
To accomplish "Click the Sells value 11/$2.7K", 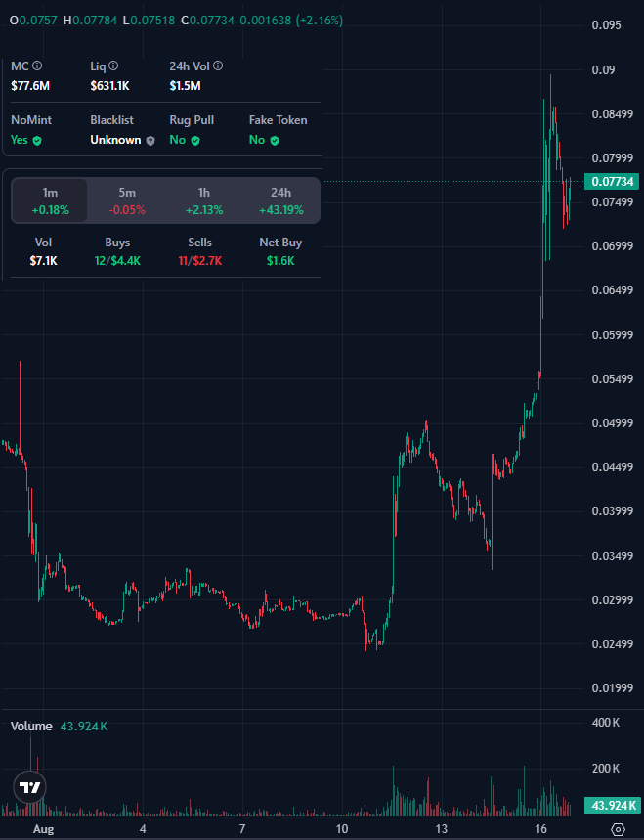I will point(199,261).
